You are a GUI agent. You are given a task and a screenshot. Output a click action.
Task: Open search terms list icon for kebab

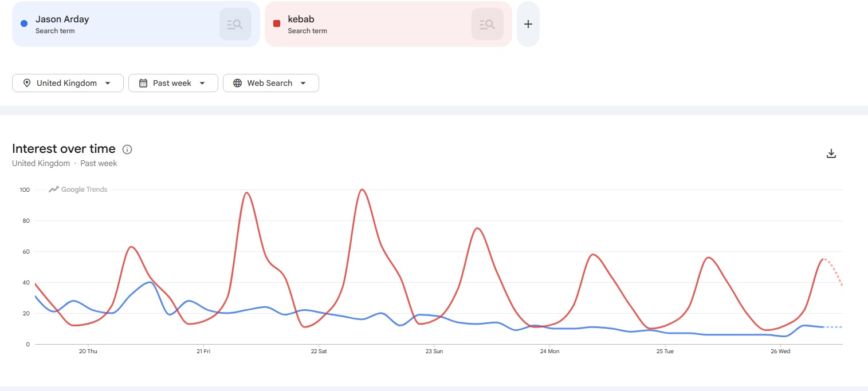point(487,24)
